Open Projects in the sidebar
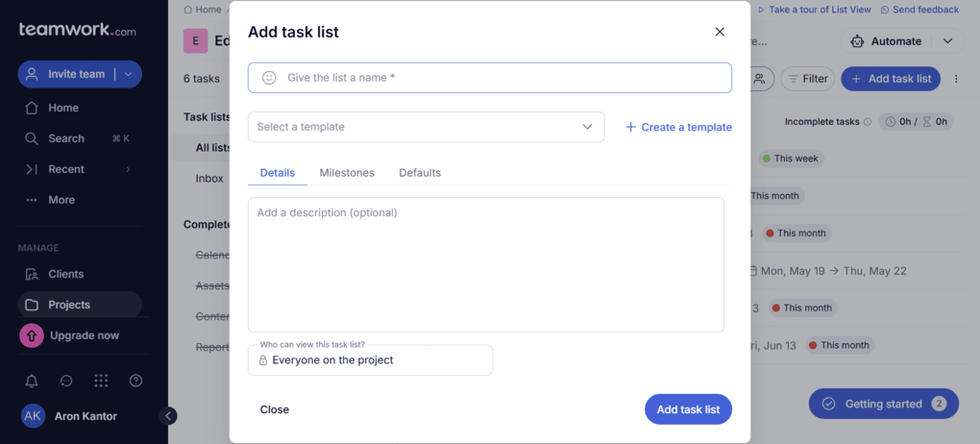Image resolution: width=980 pixels, height=444 pixels. pos(80,305)
